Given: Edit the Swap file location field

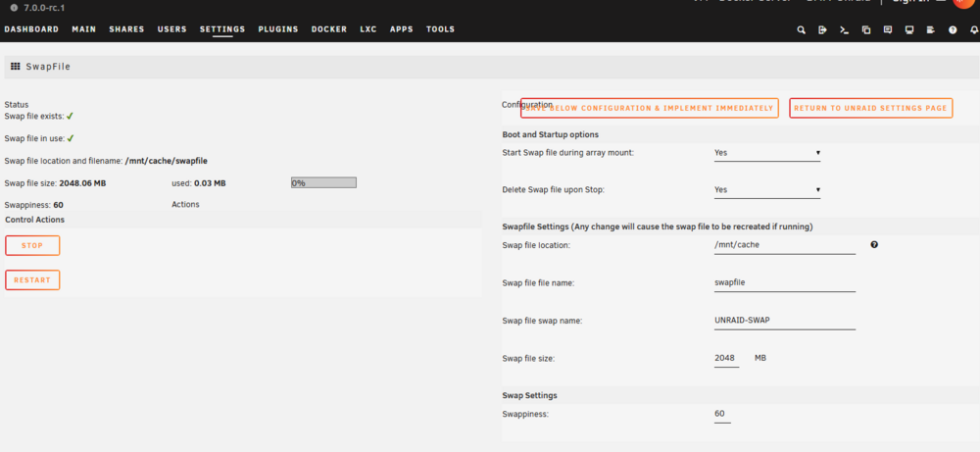Looking at the screenshot, I should coord(784,245).
